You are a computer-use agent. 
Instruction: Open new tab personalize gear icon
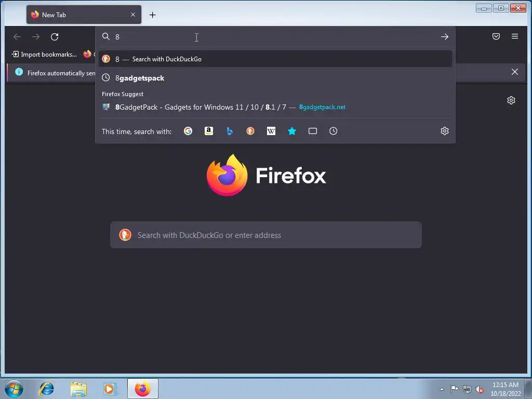pos(511,100)
